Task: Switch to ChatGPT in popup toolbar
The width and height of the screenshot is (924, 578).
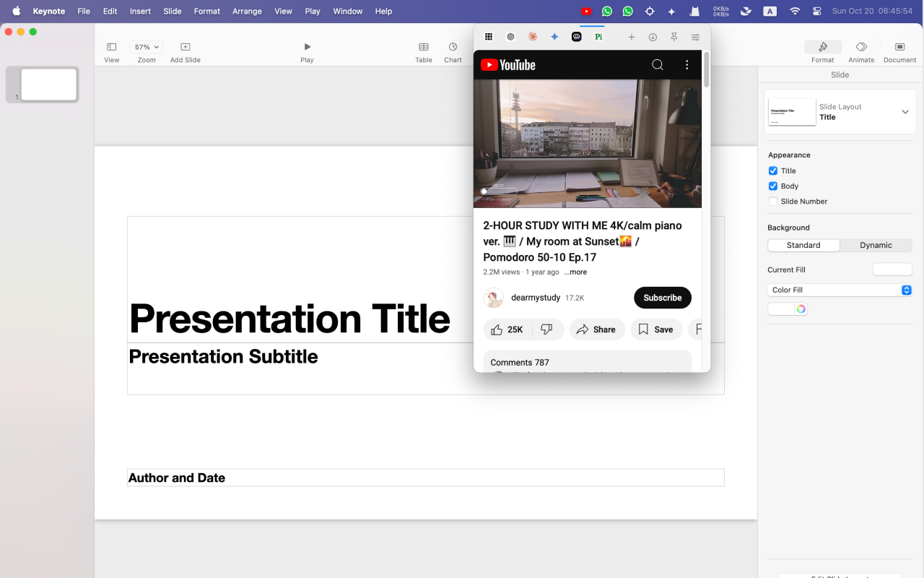Action: (x=510, y=37)
